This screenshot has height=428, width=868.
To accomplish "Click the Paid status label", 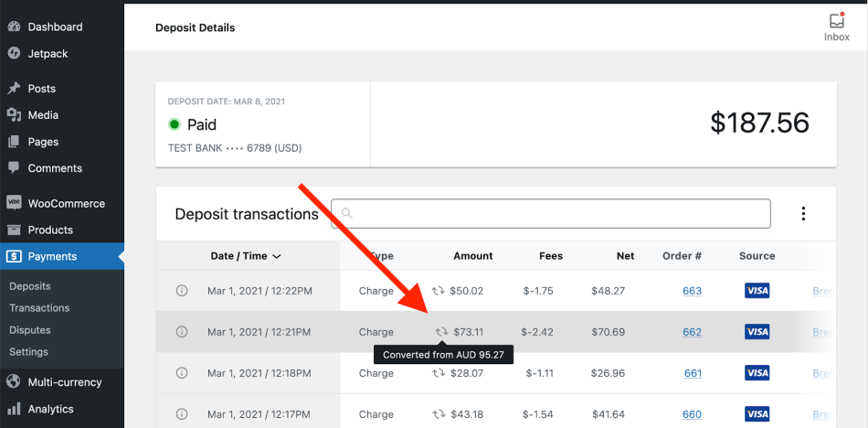I will click(202, 124).
